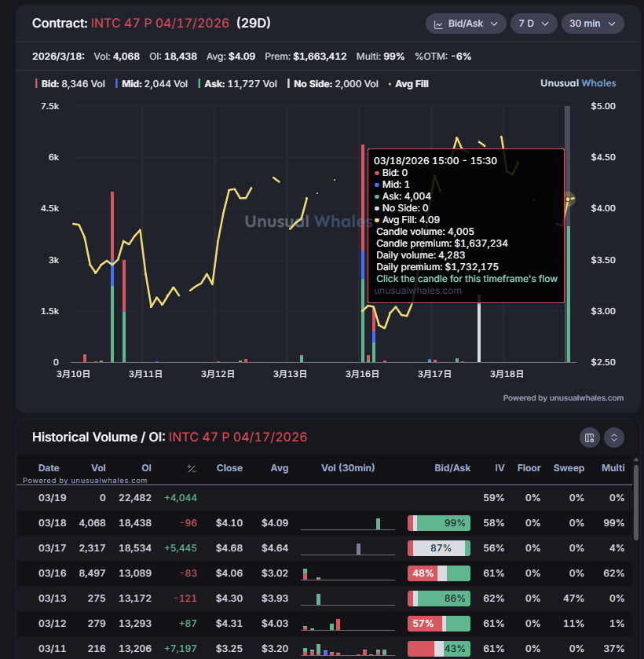The height and width of the screenshot is (659, 644).
Task: Click the 99% bid/ask bar in 03/18 row
Action: click(x=439, y=523)
